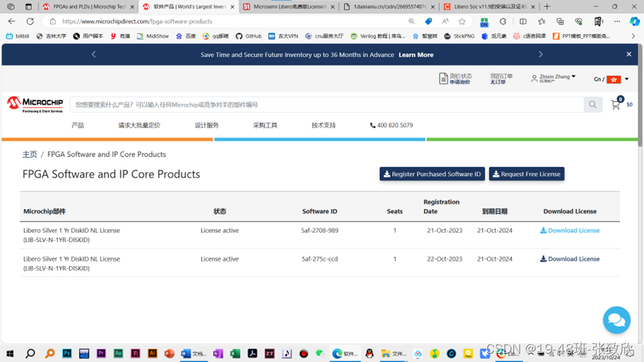Open the Cn region flag dropdown
644x362 pixels.
pyautogui.click(x=611, y=79)
